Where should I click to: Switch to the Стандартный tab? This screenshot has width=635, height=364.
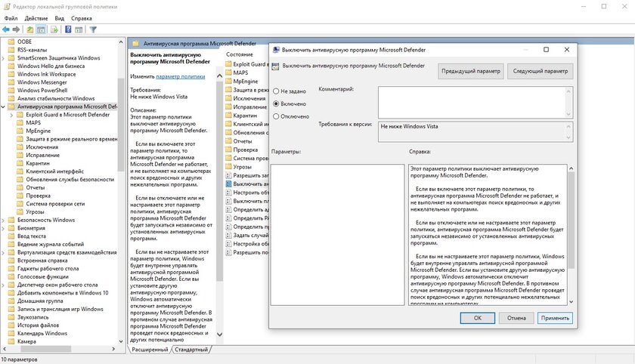click(x=191, y=350)
